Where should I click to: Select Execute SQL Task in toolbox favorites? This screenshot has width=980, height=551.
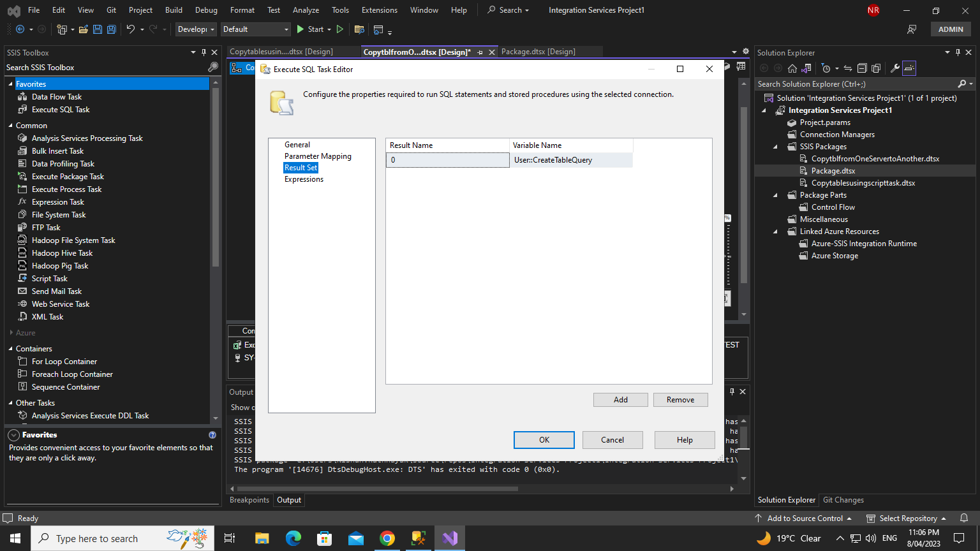click(61, 110)
